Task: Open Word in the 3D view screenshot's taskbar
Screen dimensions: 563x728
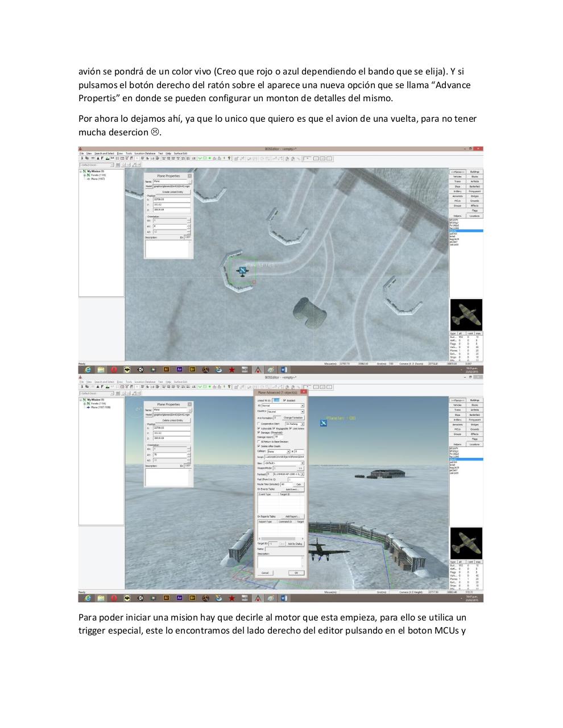Action: point(284,598)
